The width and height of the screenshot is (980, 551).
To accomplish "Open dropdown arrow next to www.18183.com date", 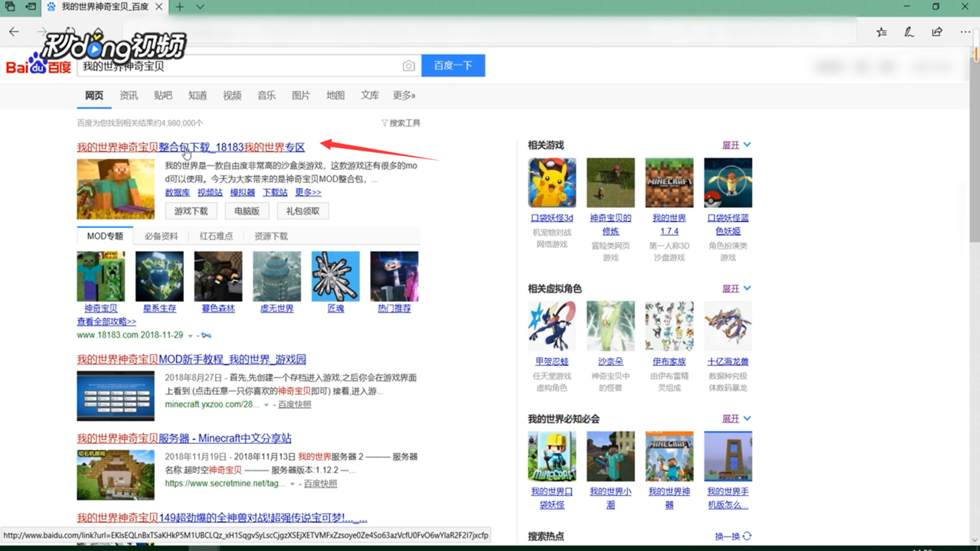I will [189, 335].
